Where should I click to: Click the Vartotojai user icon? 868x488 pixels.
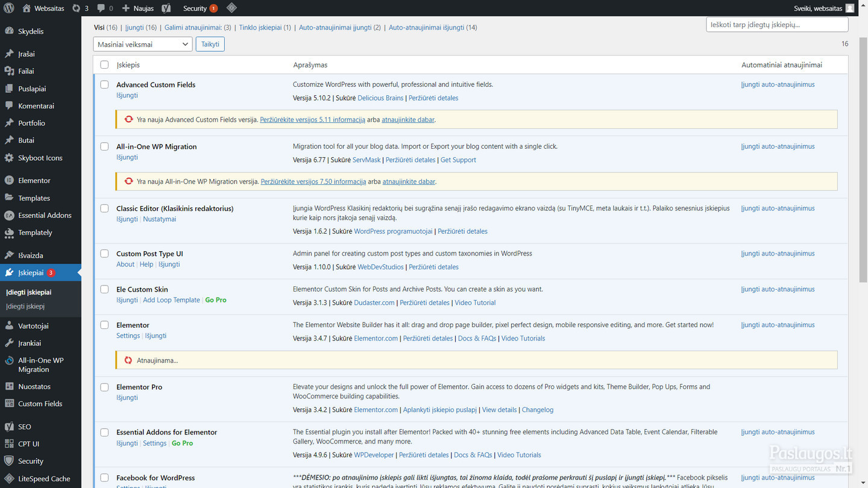[x=9, y=326]
